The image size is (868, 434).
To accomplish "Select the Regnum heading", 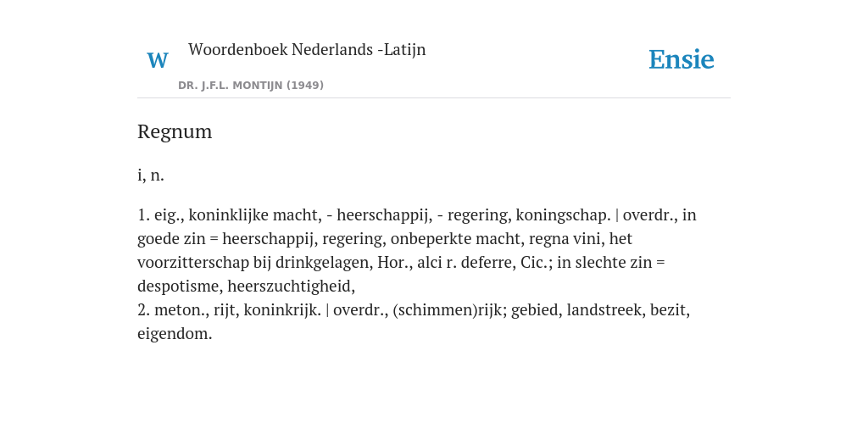I will (x=175, y=131).
